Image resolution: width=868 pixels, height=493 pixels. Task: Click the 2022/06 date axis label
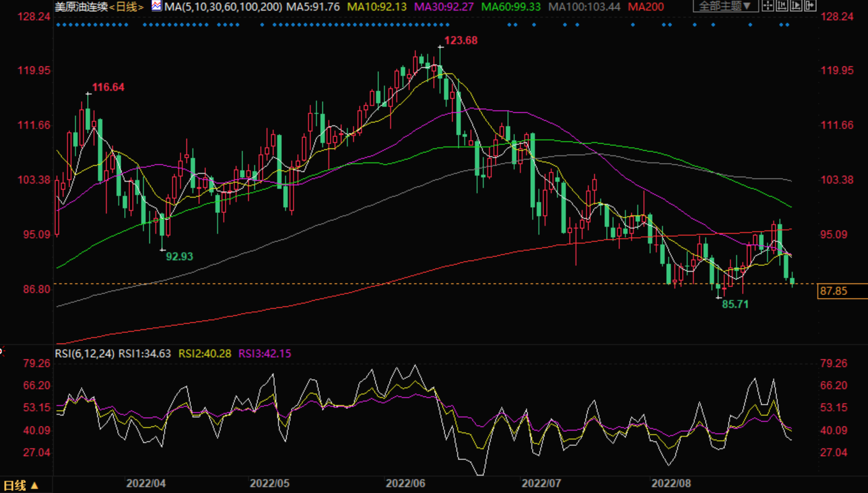tap(405, 484)
